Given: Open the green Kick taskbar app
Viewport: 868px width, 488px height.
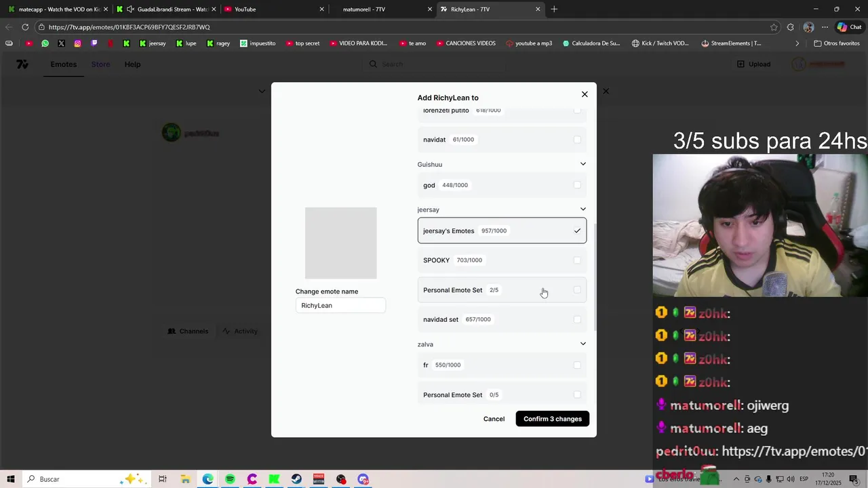Looking at the screenshot, I should point(274,479).
